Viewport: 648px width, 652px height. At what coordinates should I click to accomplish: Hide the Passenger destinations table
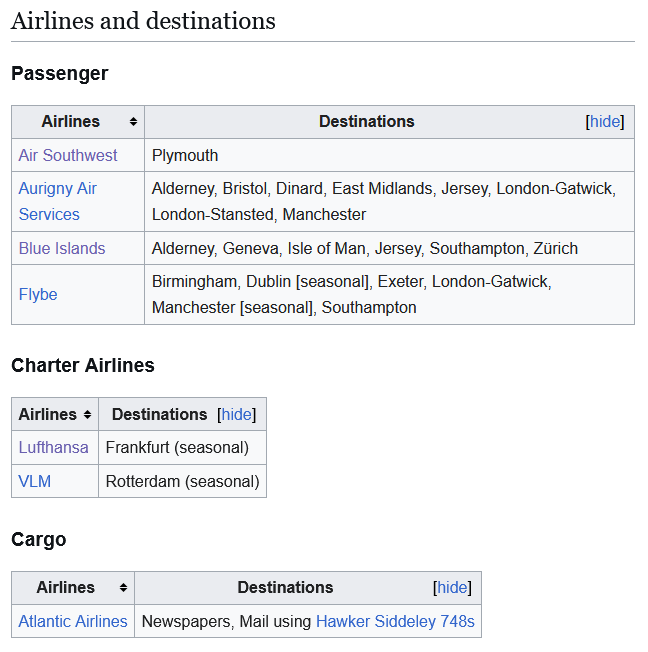[605, 122]
